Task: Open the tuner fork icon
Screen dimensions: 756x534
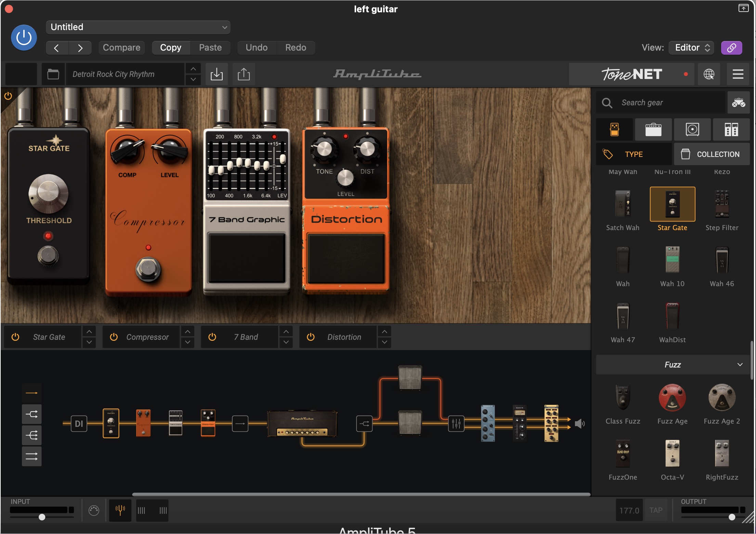Action: coord(120,510)
